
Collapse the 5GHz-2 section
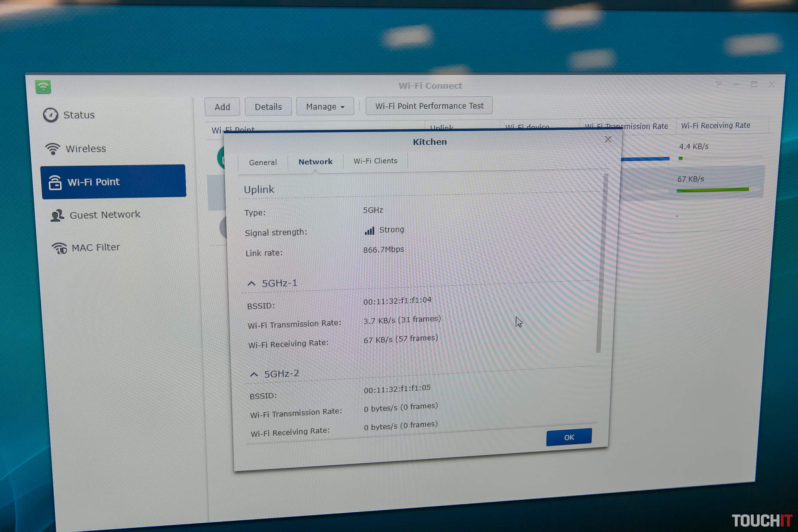254,375
